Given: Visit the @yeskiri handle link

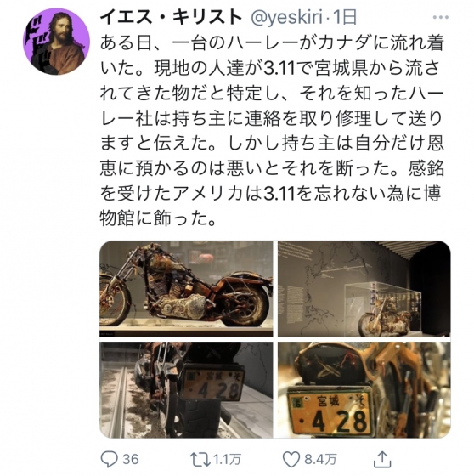Looking at the screenshot, I should coord(286,17).
